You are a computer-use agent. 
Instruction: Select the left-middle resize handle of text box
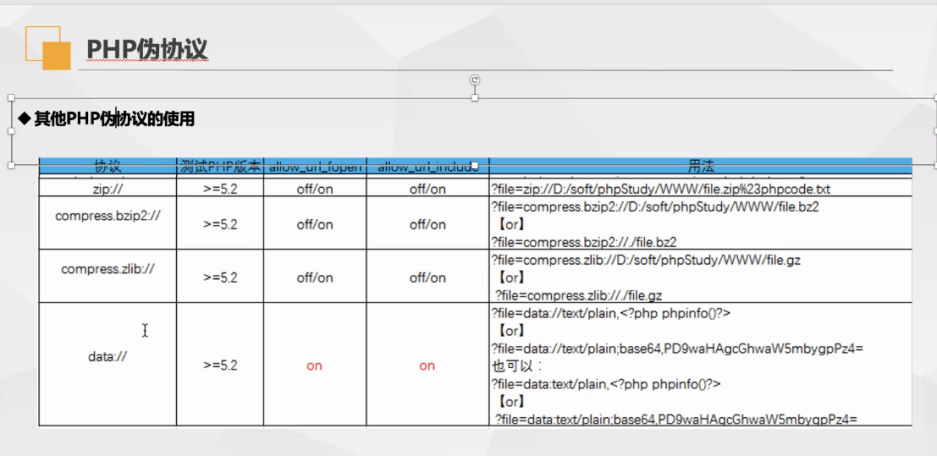(11, 131)
